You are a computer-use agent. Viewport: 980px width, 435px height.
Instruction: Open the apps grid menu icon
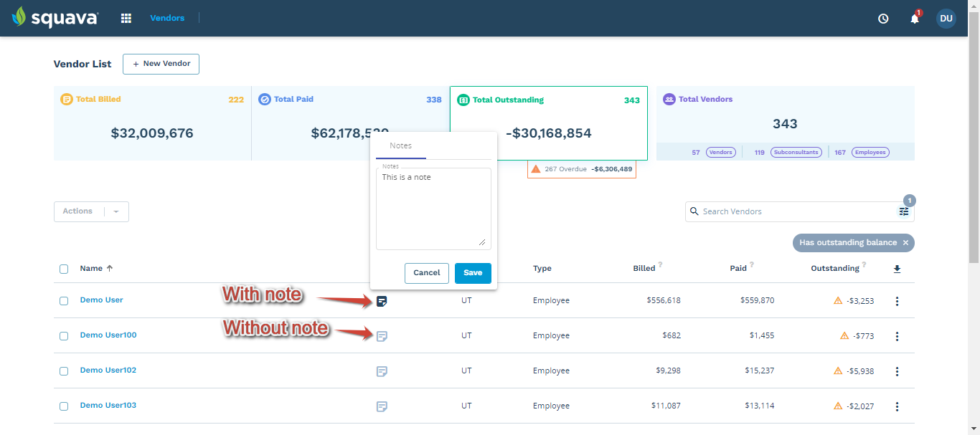pos(126,18)
